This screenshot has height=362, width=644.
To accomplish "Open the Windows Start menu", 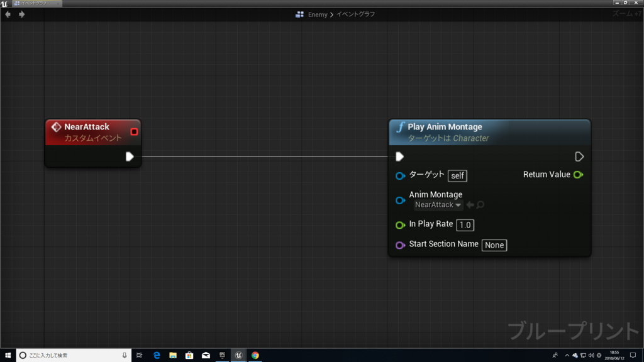I will coord(8,356).
